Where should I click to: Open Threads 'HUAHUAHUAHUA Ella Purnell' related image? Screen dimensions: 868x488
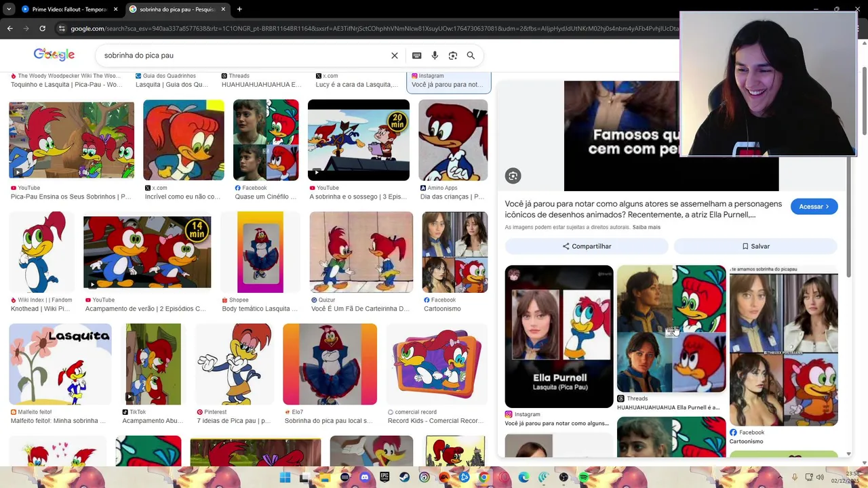tap(671, 329)
